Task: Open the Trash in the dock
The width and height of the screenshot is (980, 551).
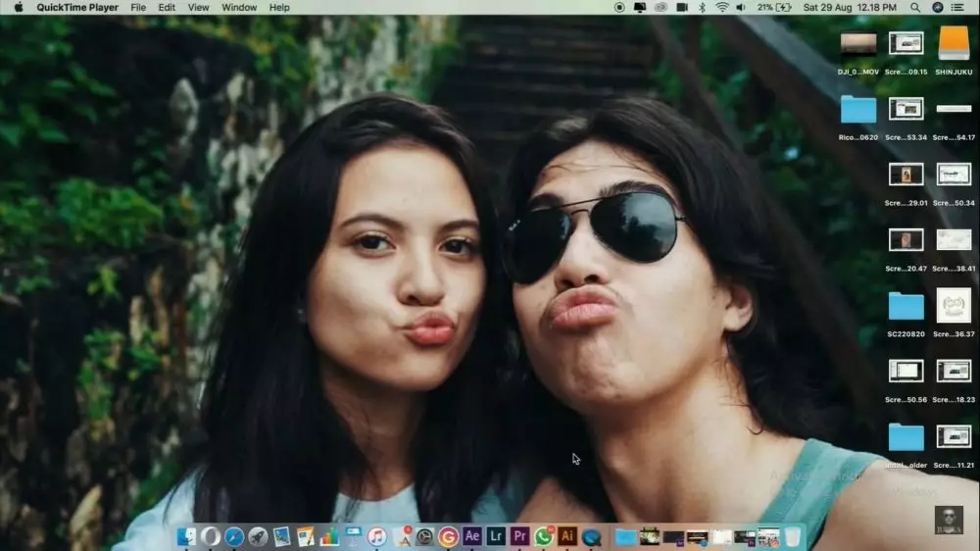Action: pos(793,536)
